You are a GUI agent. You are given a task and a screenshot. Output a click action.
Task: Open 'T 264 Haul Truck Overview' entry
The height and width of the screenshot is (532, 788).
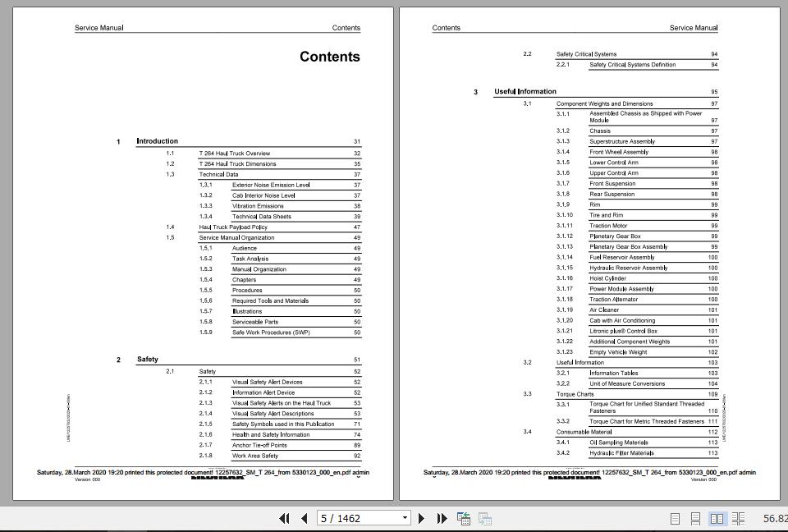(x=235, y=154)
